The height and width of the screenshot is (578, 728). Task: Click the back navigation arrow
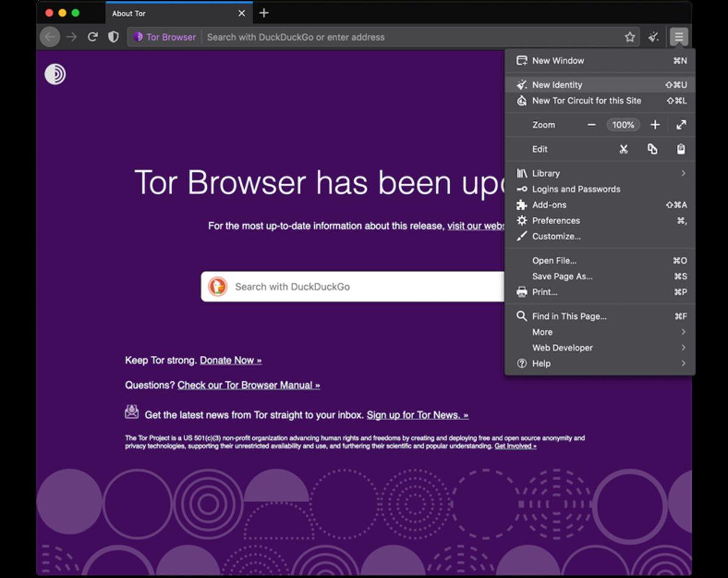[49, 37]
